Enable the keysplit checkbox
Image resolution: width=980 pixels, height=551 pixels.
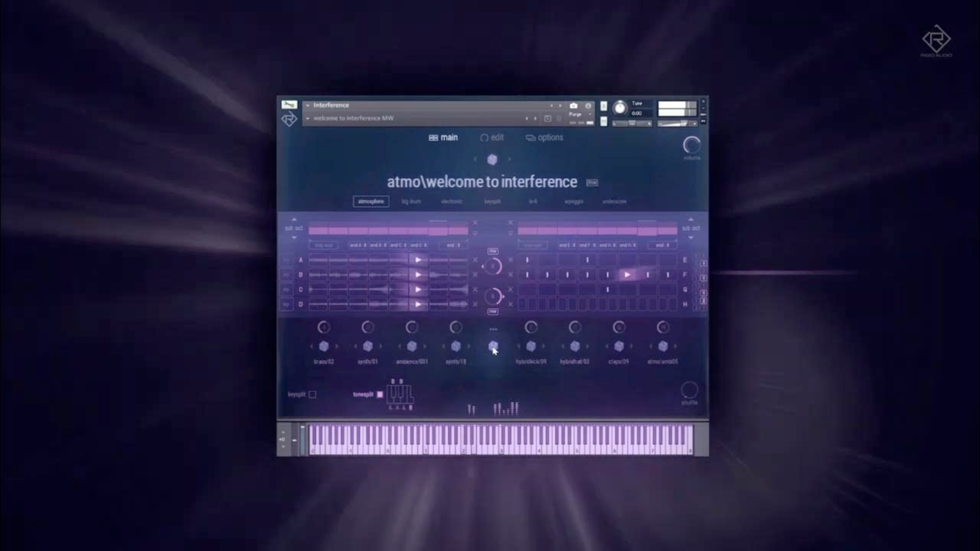pos(312,394)
